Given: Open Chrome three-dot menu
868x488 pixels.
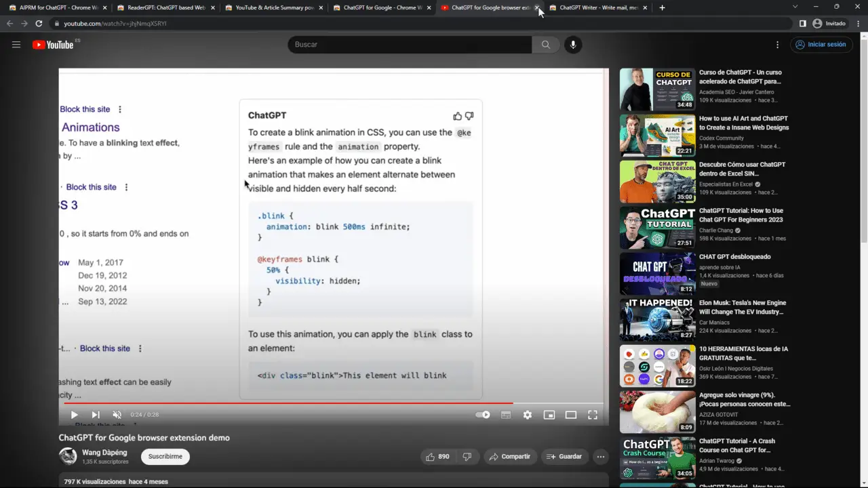Looking at the screenshot, I should pyautogui.click(x=858, y=23).
